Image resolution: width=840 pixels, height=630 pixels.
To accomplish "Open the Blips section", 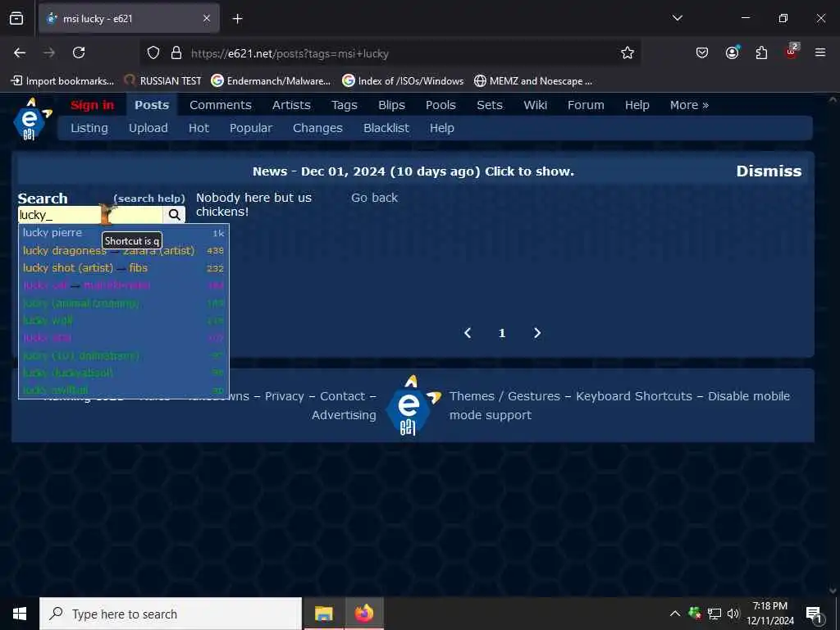I will tap(391, 105).
